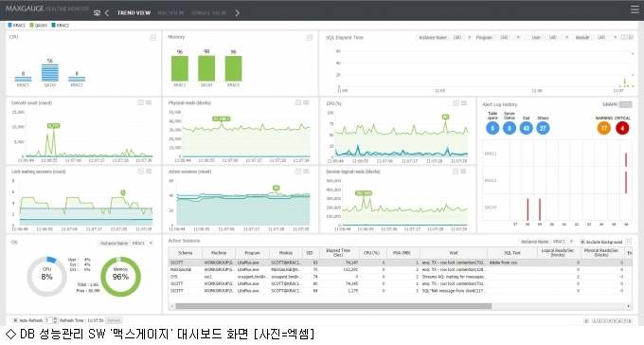This screenshot has height=345, width=644.
Task: Switch to the RAC VIEW tab
Action: [170, 12]
